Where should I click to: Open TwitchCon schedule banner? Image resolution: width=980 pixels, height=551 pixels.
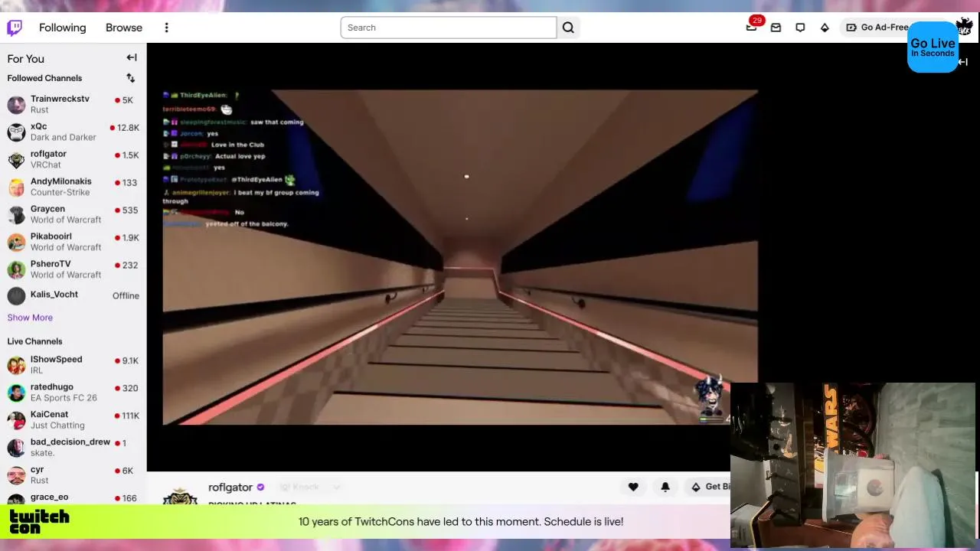[461, 522]
